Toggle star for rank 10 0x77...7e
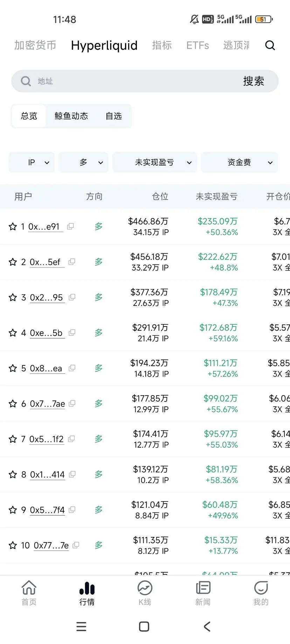 [13, 545]
